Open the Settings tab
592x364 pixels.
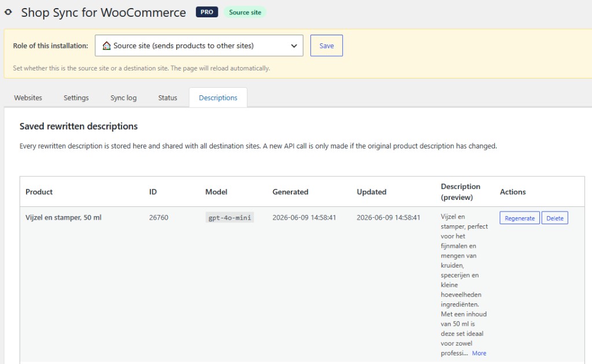point(76,98)
